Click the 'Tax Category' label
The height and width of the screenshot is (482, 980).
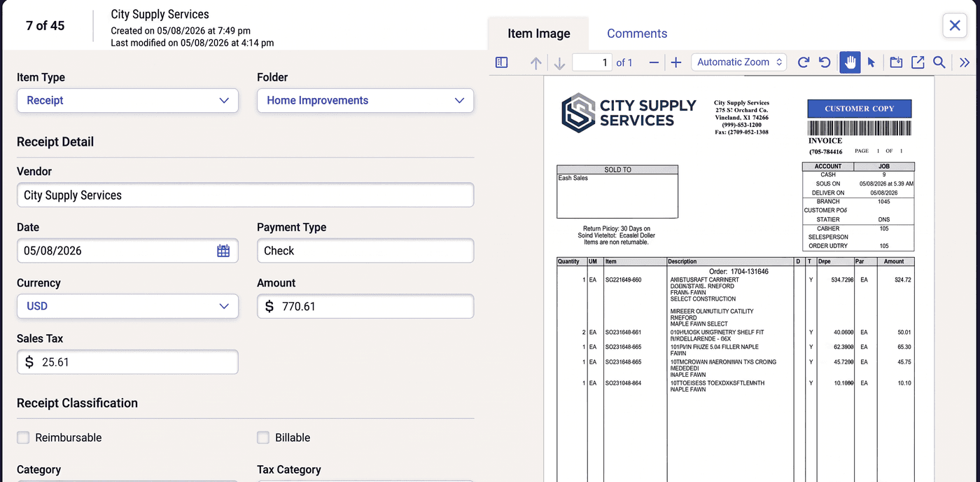[289, 469]
